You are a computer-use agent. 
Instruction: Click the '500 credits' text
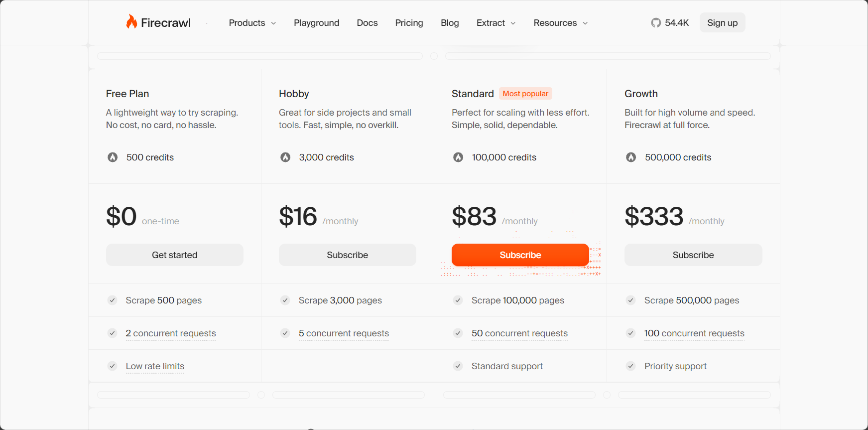[150, 157]
